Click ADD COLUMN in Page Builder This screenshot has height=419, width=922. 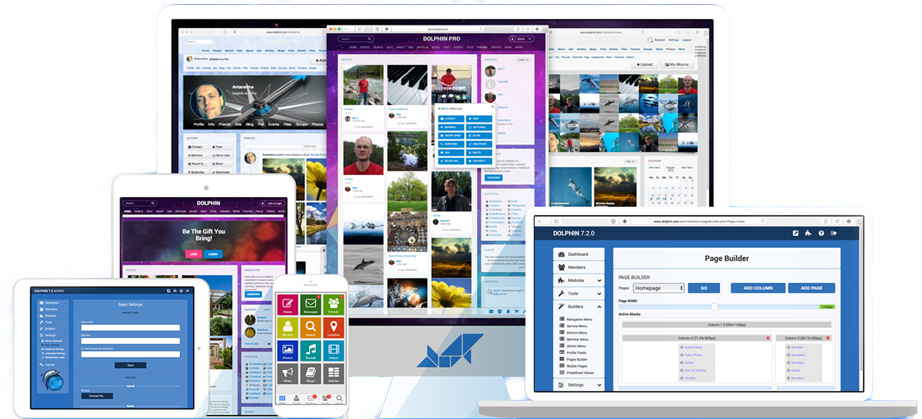[x=758, y=288]
